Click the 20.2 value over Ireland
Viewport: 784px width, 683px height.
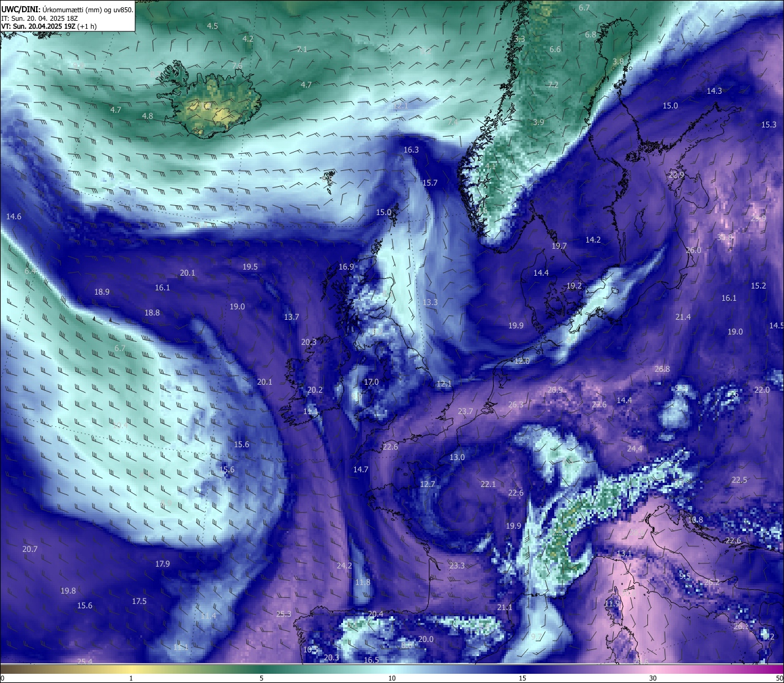315,390
